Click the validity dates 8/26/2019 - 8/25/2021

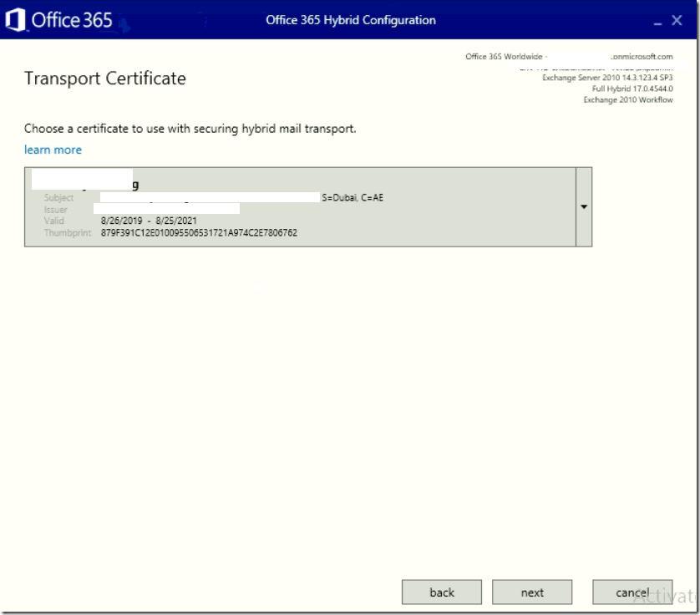[x=149, y=221]
